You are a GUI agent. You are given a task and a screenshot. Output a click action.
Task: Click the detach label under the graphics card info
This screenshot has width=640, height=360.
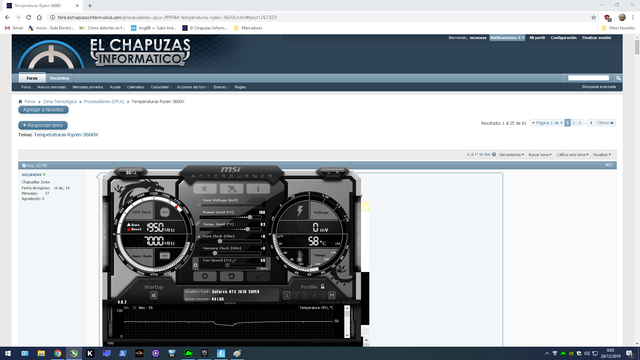click(230, 303)
